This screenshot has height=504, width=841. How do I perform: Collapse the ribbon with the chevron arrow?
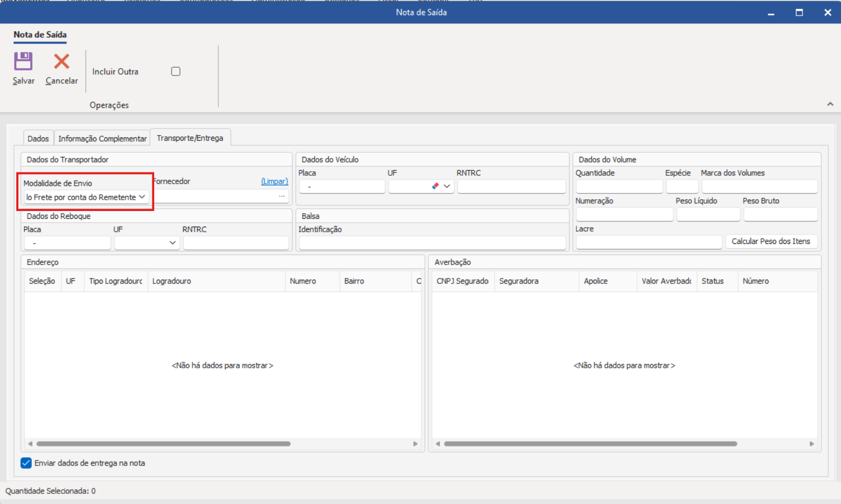pos(830,104)
